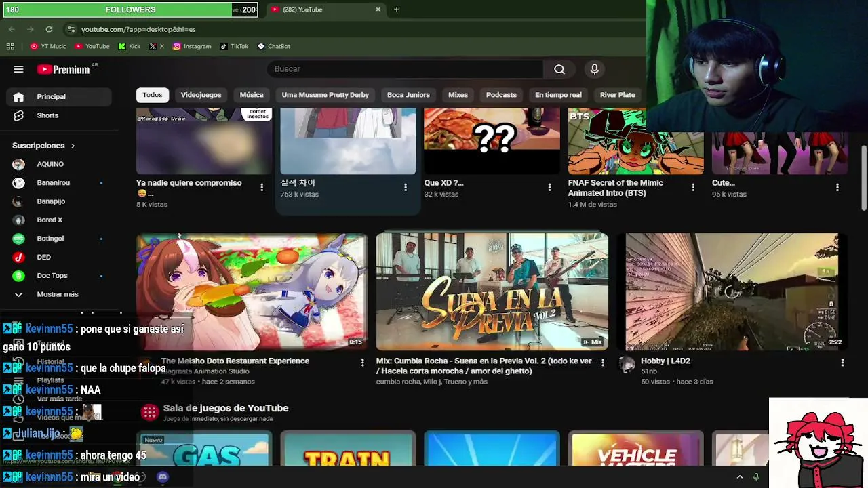Open options menu for Cumbia Rocha mix
The image size is (868, 488).
pos(602,363)
